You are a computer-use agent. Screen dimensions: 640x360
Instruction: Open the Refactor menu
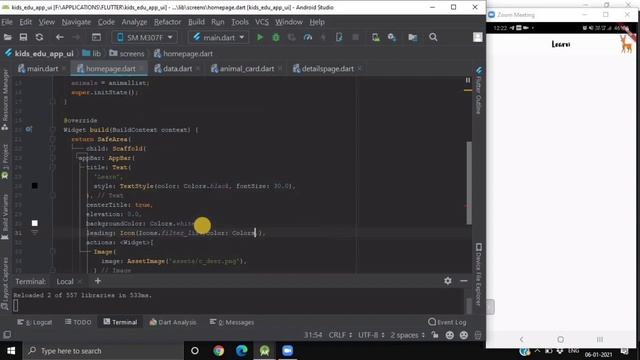(167, 22)
